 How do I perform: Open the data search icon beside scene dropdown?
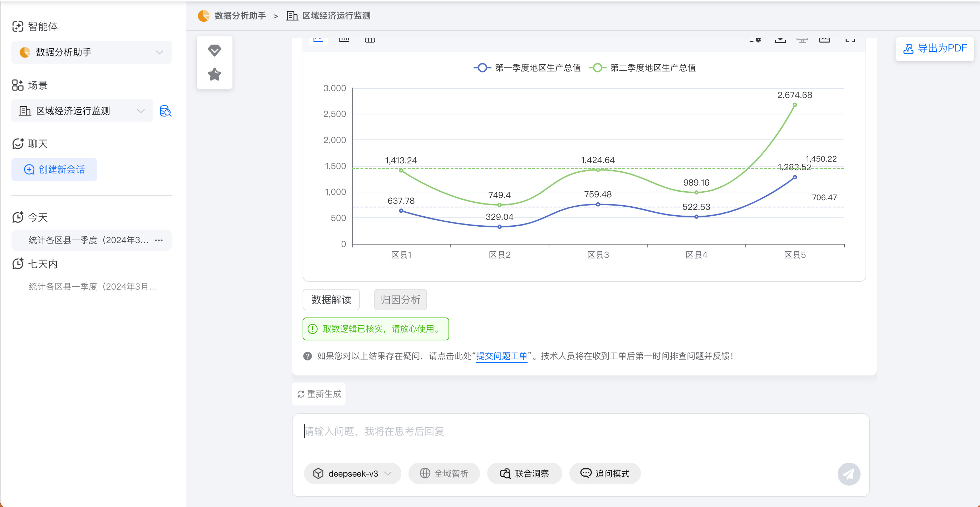click(x=166, y=111)
